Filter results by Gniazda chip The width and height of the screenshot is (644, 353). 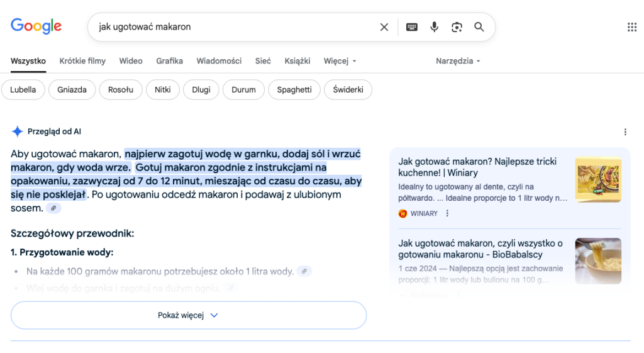pyautogui.click(x=72, y=89)
